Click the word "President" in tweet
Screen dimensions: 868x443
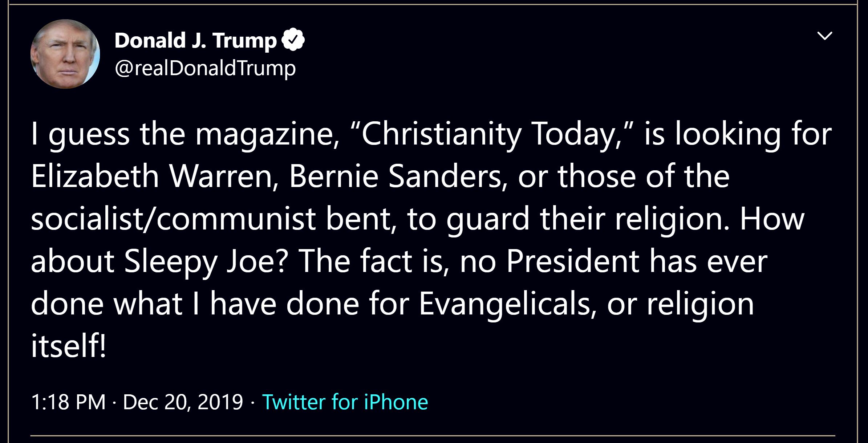[572, 261]
